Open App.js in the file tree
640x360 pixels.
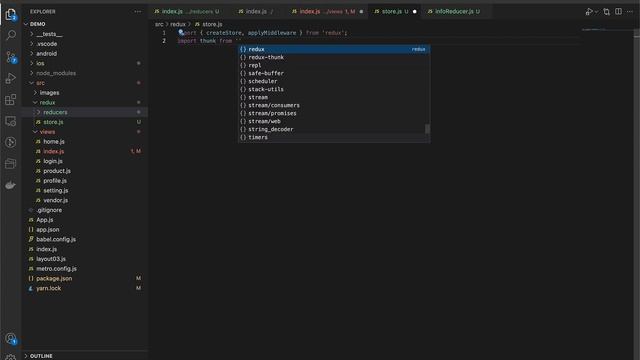(x=85, y=220)
